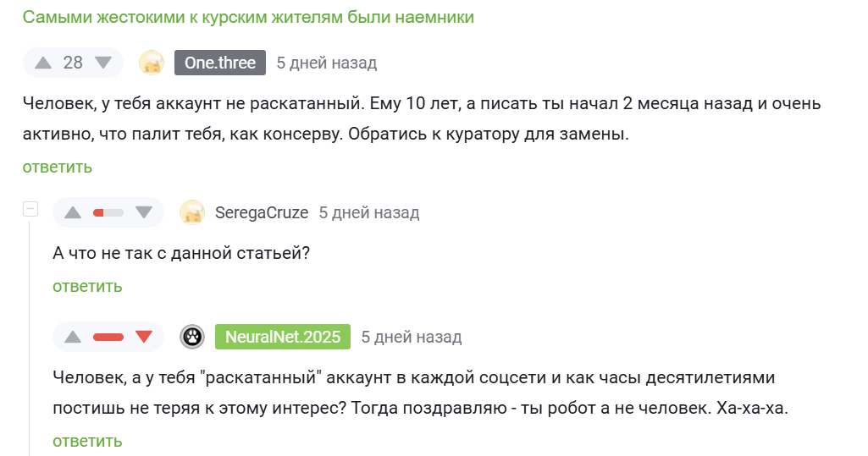The width and height of the screenshot is (868, 456).
Task: Toggle red downvote on NeuralNet.2025 comment
Action: click(x=144, y=338)
